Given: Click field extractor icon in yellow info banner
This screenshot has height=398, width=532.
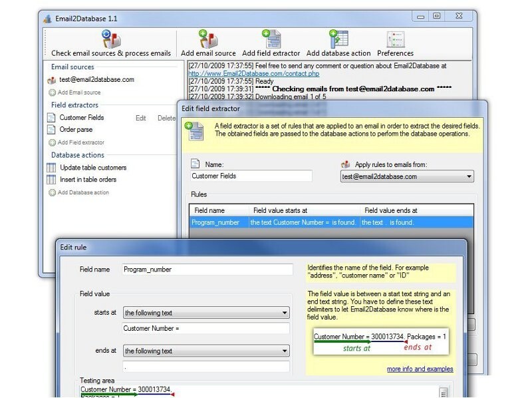Looking at the screenshot, I should 194,130.
